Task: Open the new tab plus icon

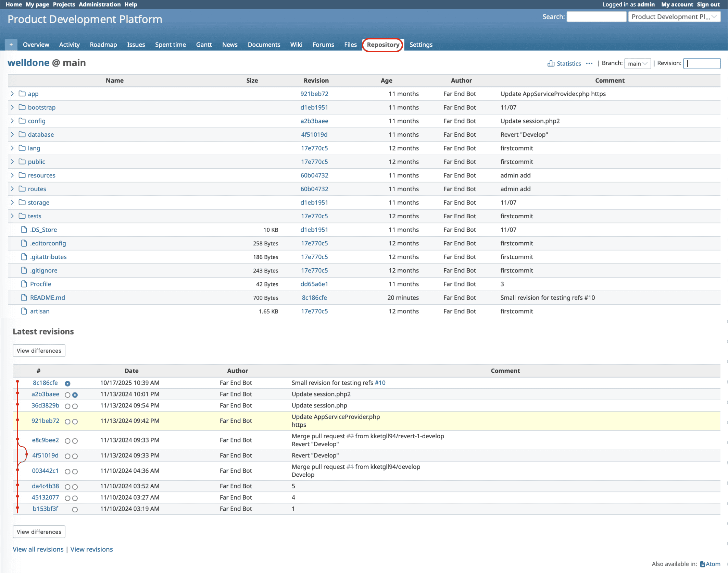Action: [x=11, y=45]
